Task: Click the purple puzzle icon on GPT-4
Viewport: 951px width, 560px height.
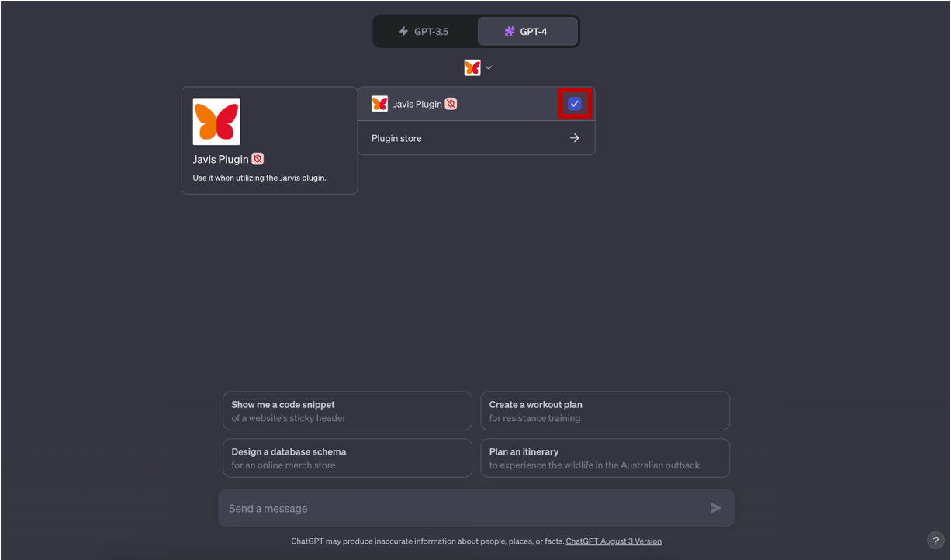Action: point(510,32)
